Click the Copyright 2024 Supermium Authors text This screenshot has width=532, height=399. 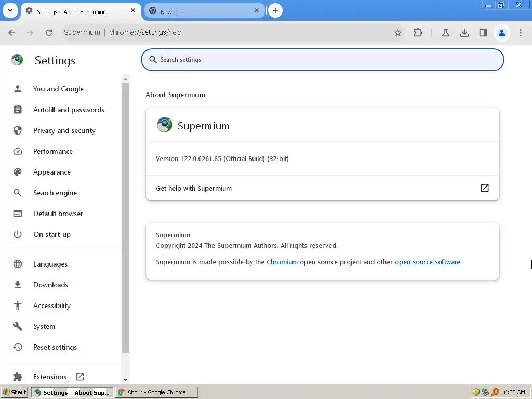pos(247,245)
